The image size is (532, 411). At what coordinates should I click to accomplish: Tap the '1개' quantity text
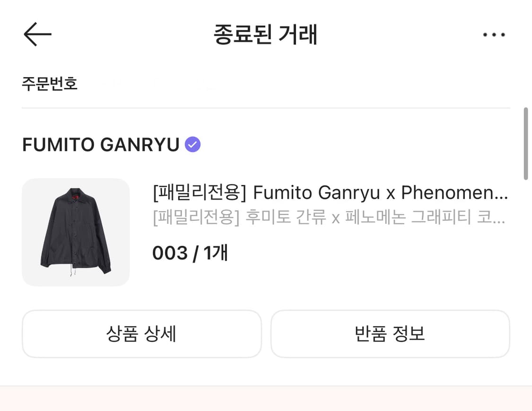point(216,254)
